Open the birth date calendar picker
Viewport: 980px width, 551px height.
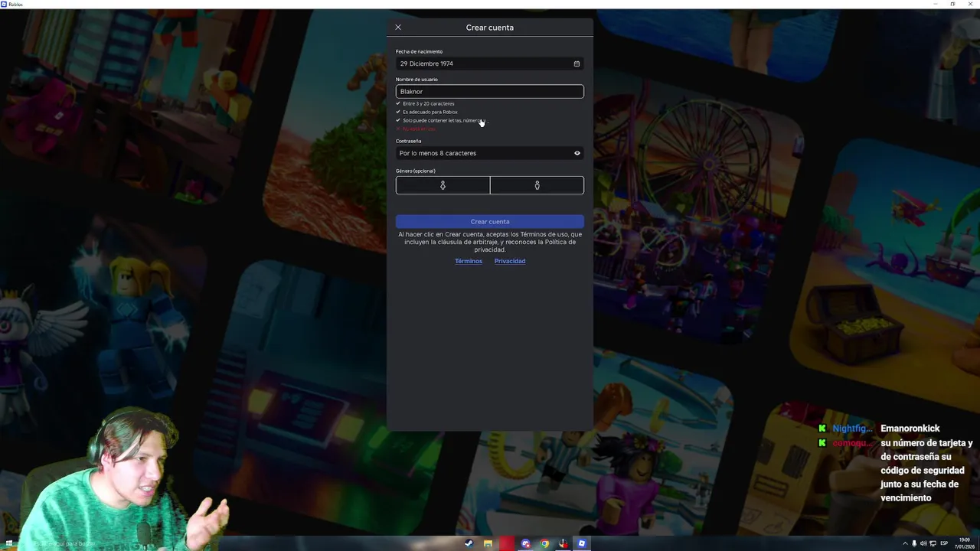tap(577, 64)
